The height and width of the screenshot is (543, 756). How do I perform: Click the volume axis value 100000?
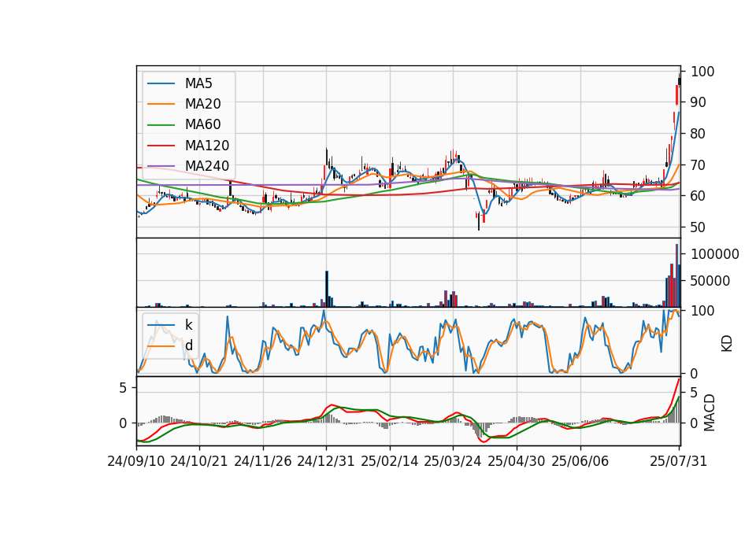click(715, 254)
